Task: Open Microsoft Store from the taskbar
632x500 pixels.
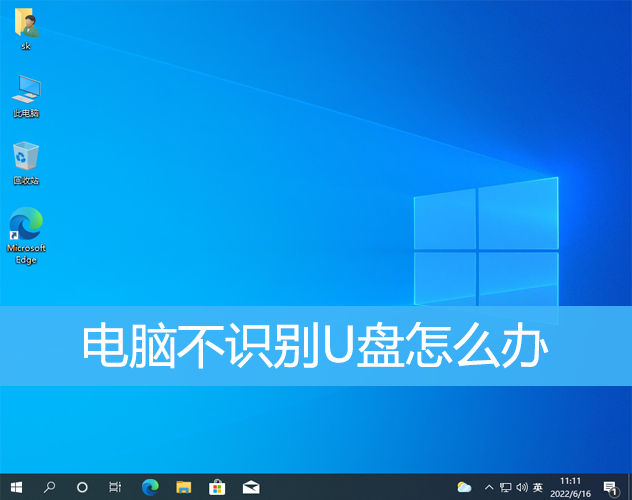Action: [217, 487]
